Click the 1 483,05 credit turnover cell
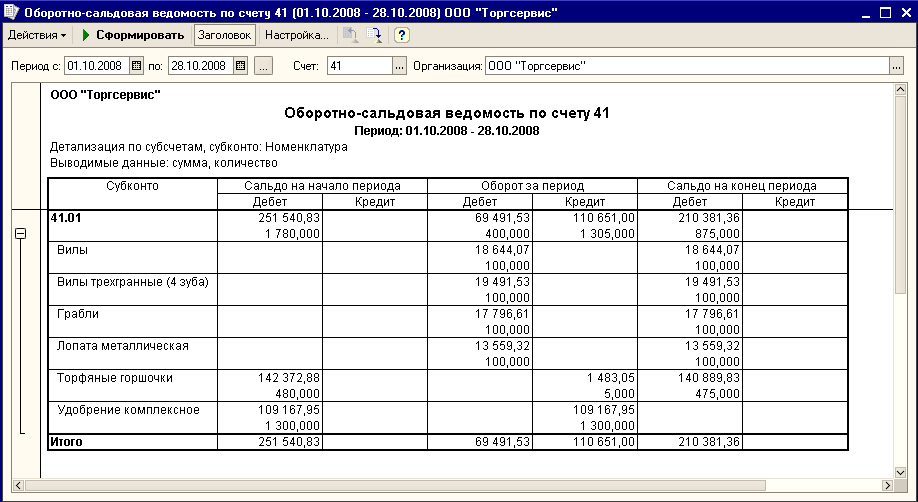This screenshot has height=502, width=918. [x=611, y=378]
